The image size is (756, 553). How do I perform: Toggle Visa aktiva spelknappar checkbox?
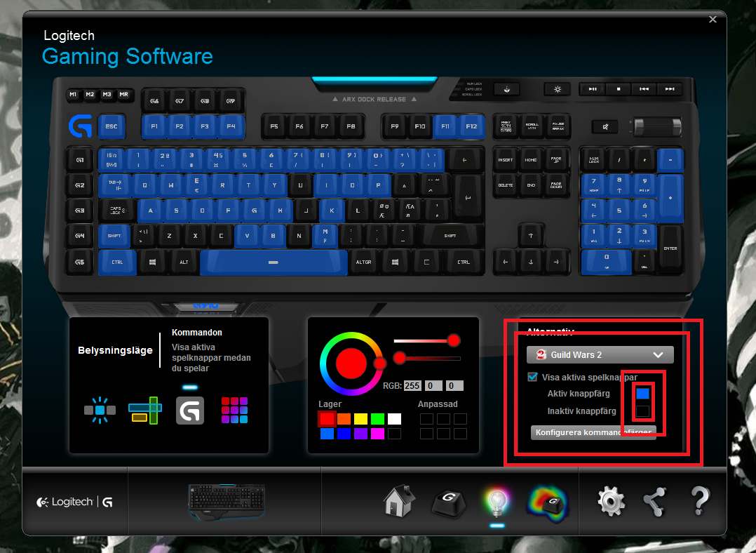click(533, 377)
